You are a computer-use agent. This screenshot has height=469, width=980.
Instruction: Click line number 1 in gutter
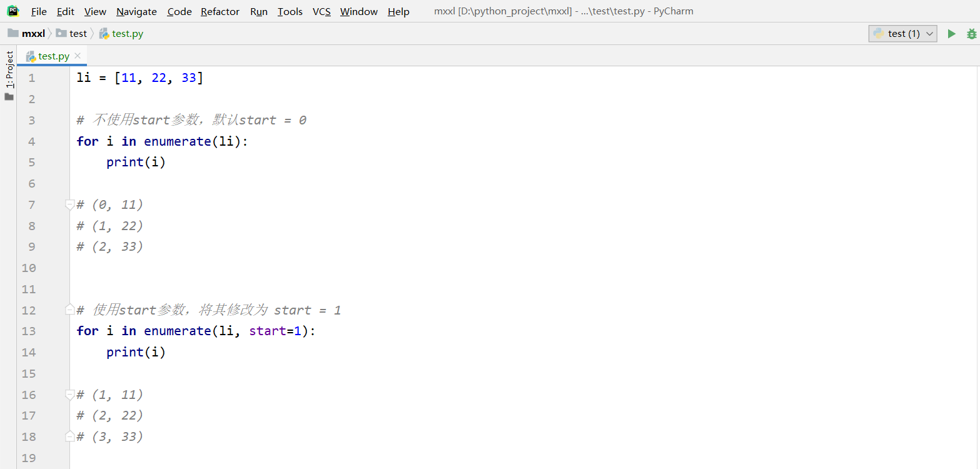(x=32, y=78)
